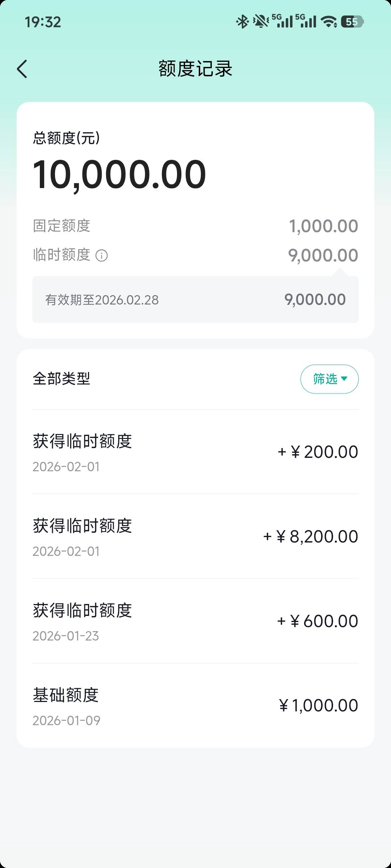Tap the 额度记录 page title

195,69
